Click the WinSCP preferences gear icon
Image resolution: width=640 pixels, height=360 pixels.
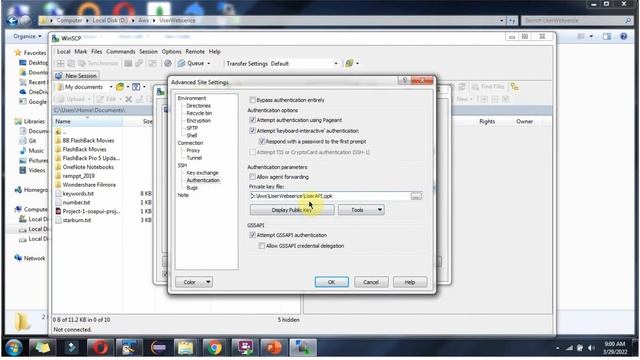[168, 63]
